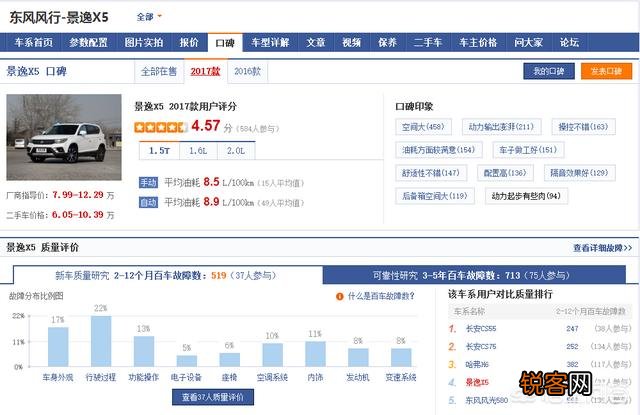Click 配置高(136) tag

click(x=505, y=173)
